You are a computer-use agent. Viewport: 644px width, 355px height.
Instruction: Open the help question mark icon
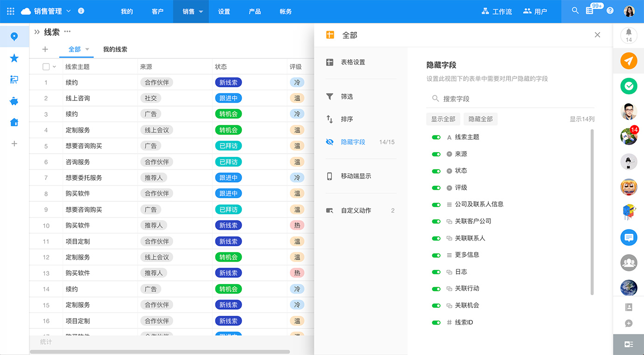coord(610,11)
